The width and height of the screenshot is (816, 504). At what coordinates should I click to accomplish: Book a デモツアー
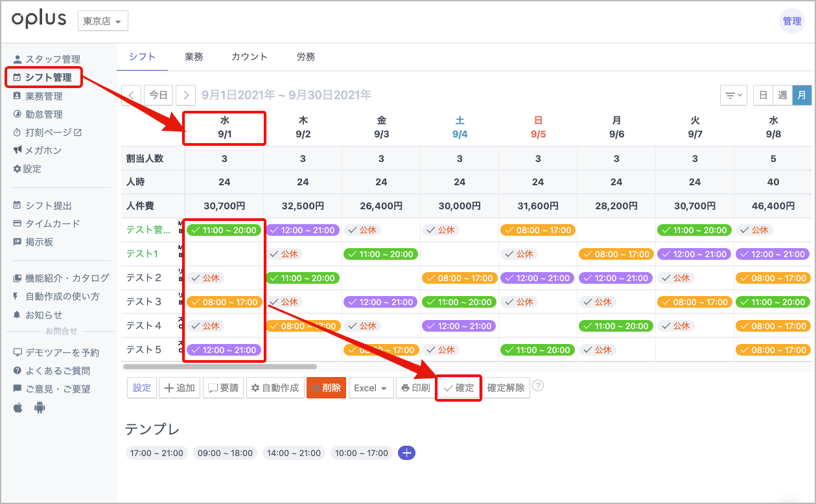pos(56,352)
